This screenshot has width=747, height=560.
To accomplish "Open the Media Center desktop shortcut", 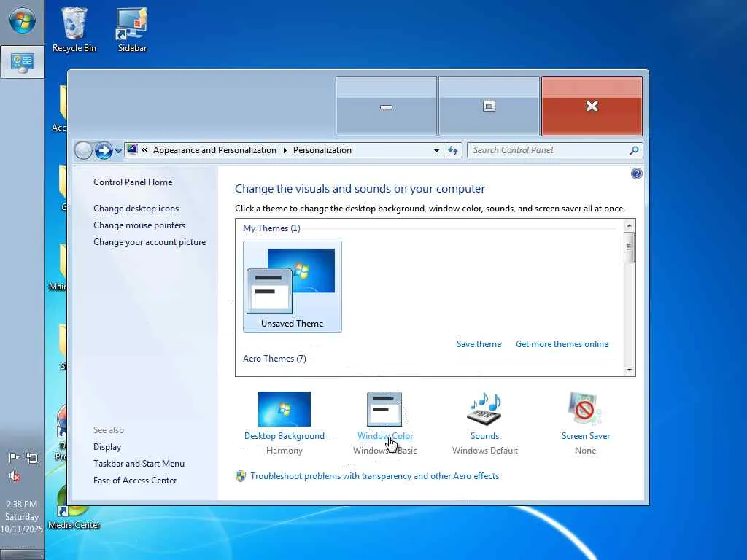I will [74, 507].
